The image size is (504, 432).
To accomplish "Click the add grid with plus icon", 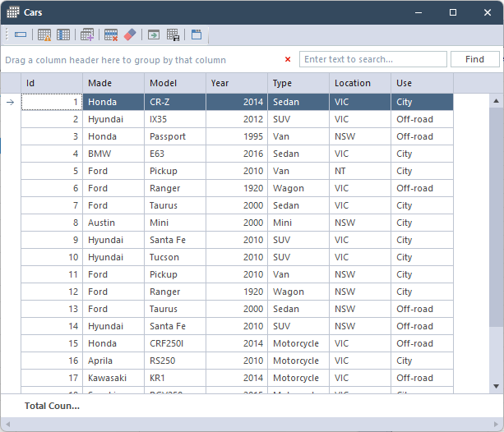I will point(87,34).
